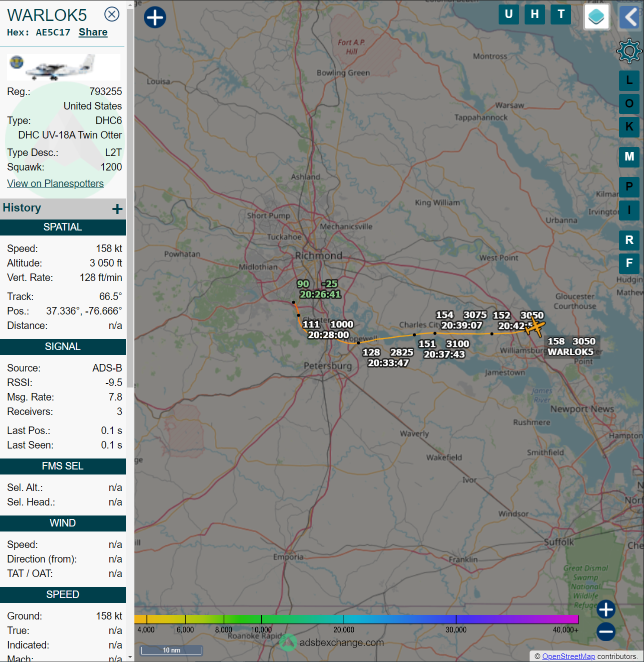644x662 pixels.
Task: Click the Track value 66.5°
Action: click(x=110, y=296)
